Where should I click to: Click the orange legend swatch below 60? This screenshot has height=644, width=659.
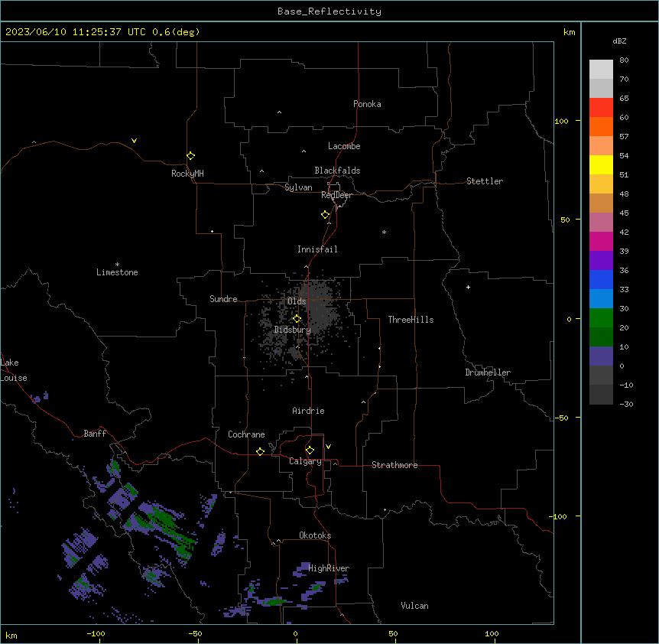point(601,126)
